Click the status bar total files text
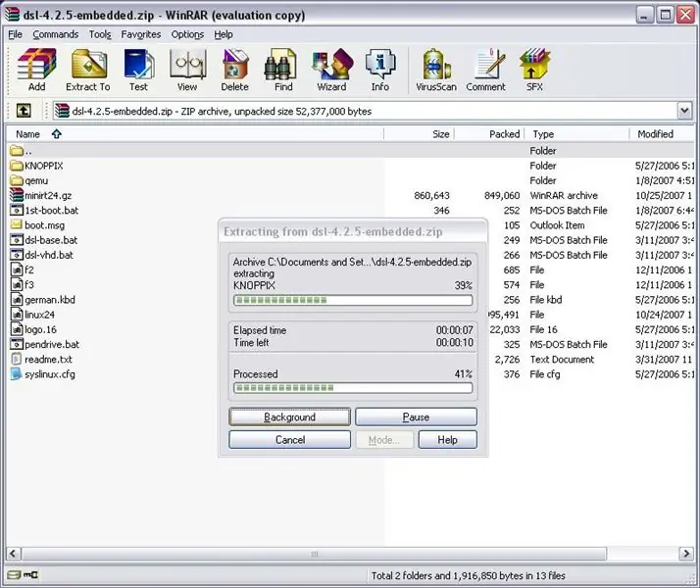This screenshot has width=700, height=588. (x=469, y=575)
